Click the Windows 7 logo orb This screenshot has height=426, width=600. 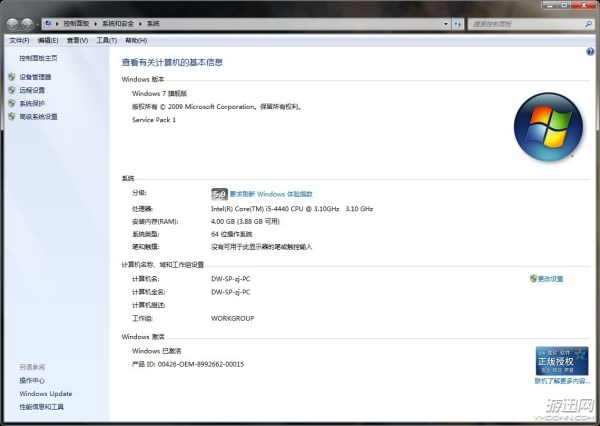click(x=548, y=127)
